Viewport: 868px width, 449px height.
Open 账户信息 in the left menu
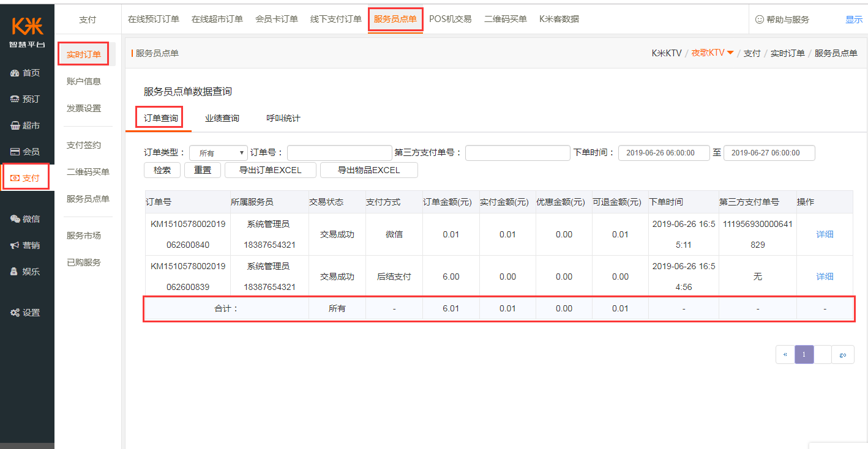point(84,81)
